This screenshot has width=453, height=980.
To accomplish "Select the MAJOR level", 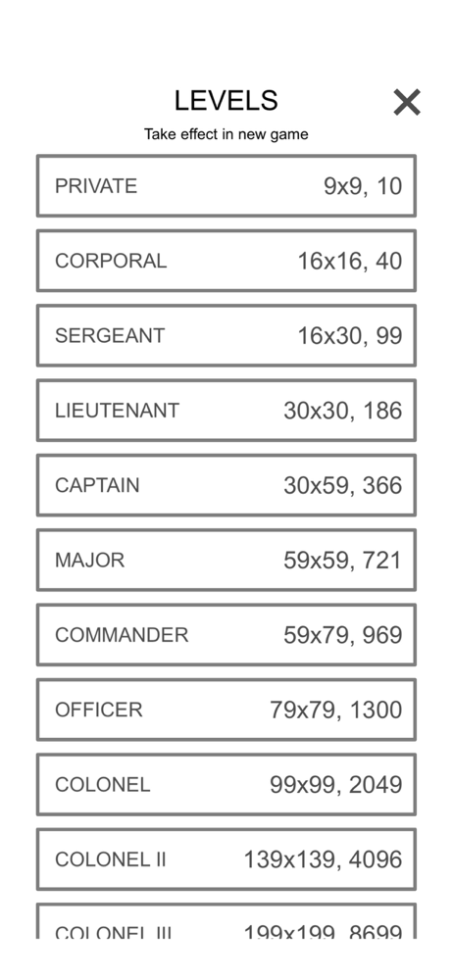I will 226,560.
